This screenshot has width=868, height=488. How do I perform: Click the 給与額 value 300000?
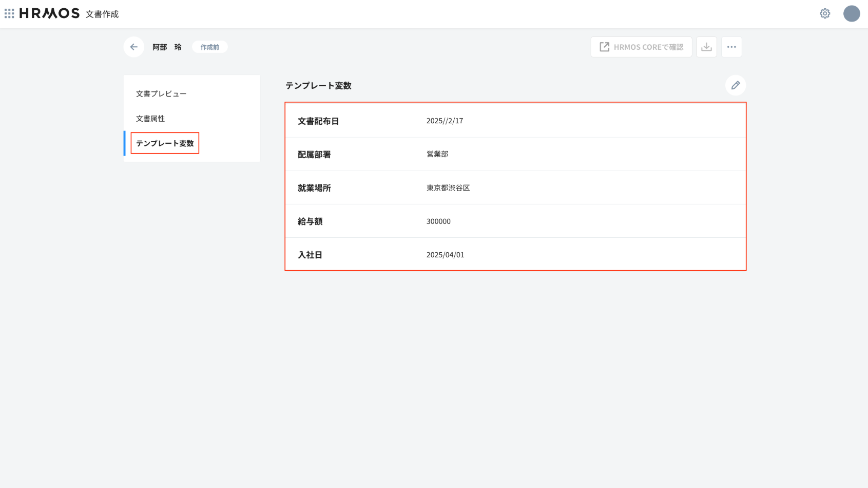[x=438, y=221]
